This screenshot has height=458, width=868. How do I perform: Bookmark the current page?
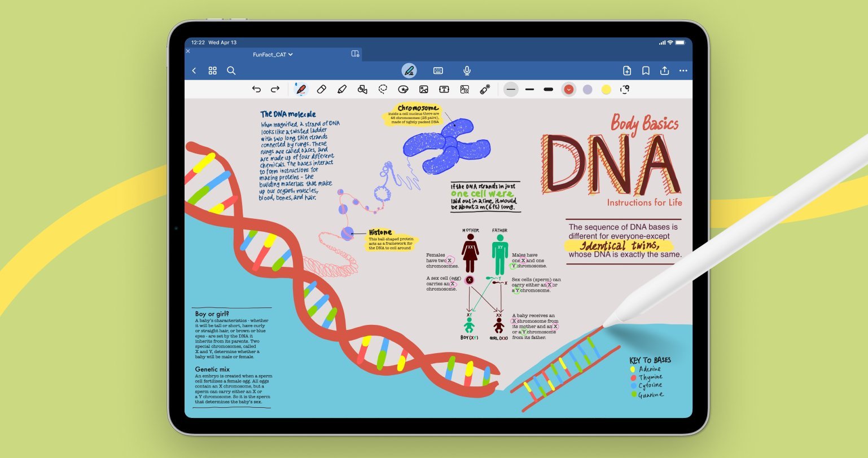pos(646,71)
